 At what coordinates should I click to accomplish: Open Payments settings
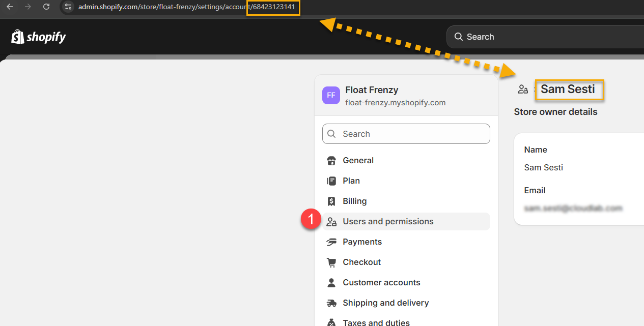(x=362, y=242)
